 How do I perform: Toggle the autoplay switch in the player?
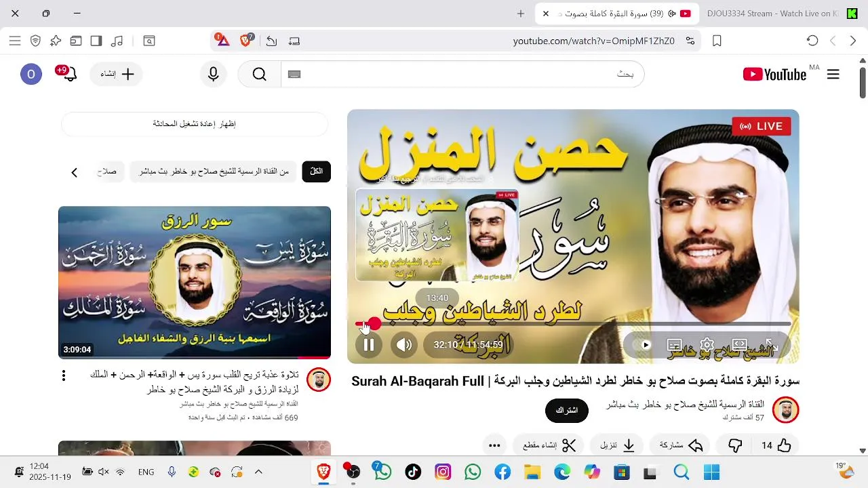click(642, 345)
